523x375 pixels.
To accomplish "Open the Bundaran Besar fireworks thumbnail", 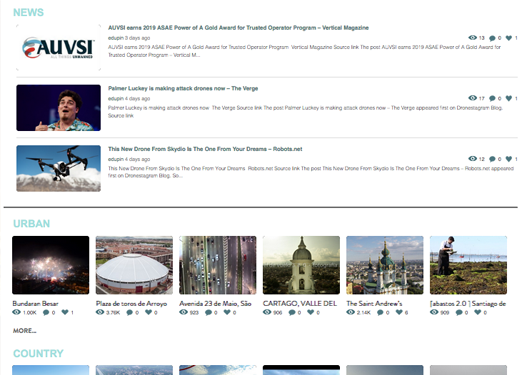I will tap(51, 265).
